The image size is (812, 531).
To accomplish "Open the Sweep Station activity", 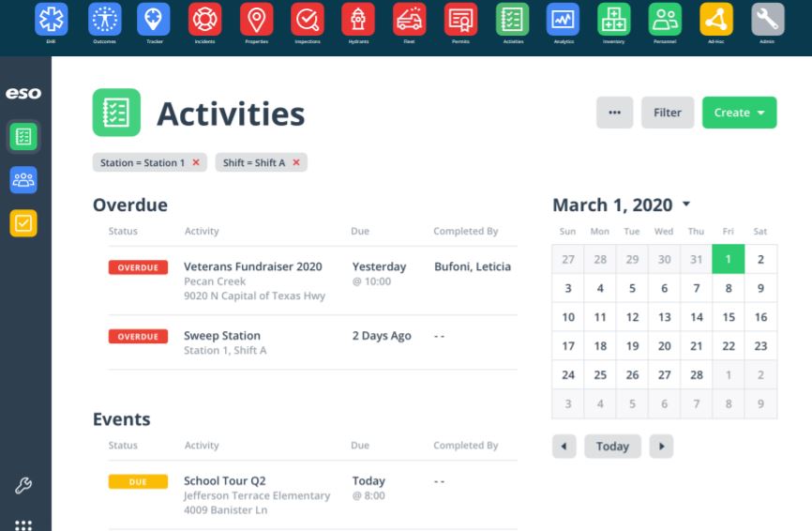I will (x=222, y=336).
